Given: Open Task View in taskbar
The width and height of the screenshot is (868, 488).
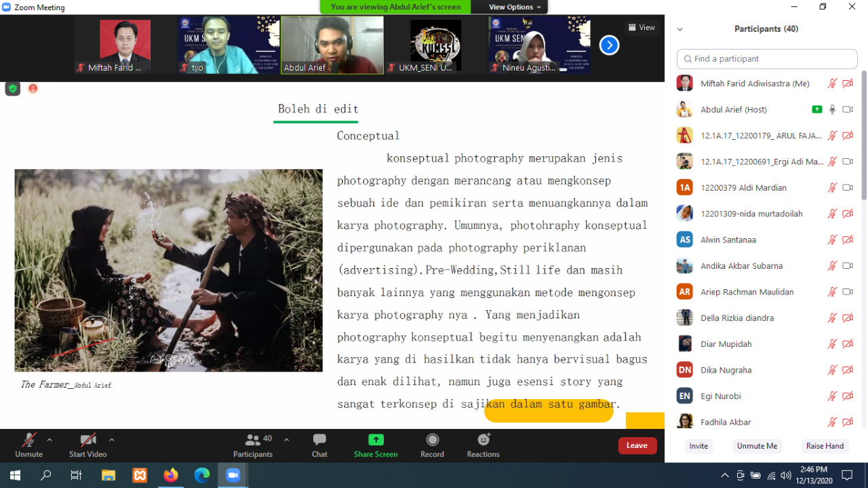Looking at the screenshot, I should point(77,475).
